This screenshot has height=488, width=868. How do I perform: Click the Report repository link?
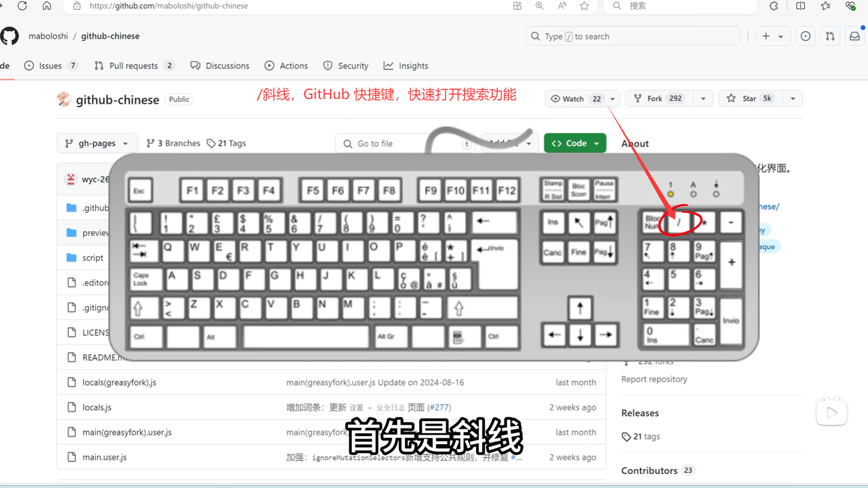click(x=654, y=379)
